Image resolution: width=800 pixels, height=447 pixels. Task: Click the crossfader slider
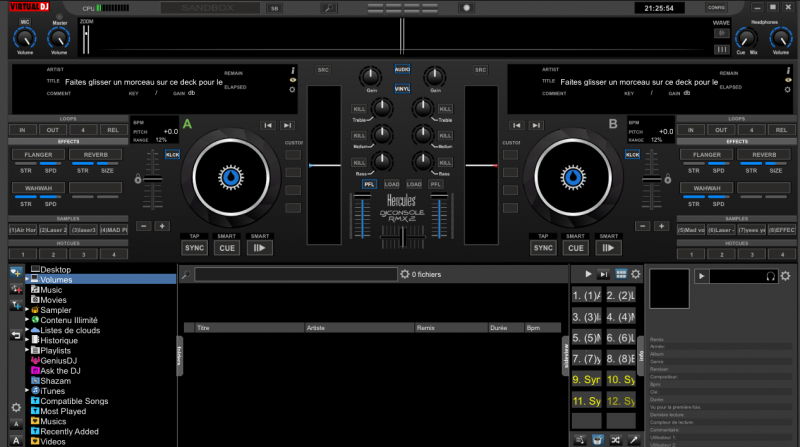403,237
